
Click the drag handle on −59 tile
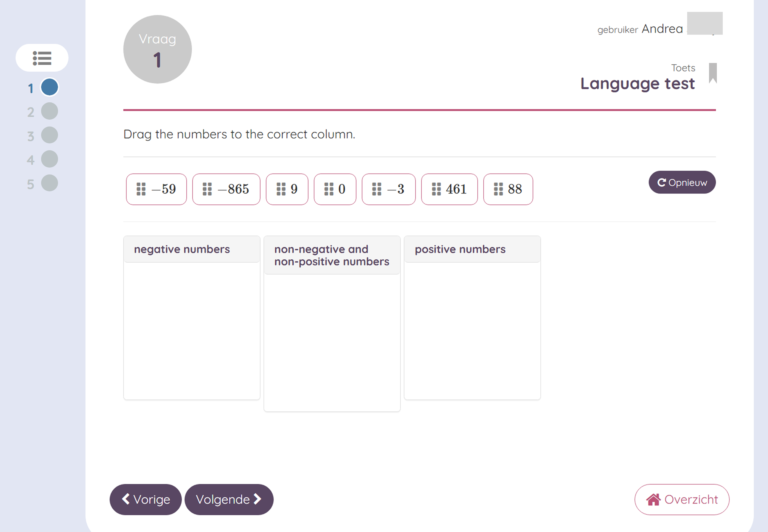141,189
